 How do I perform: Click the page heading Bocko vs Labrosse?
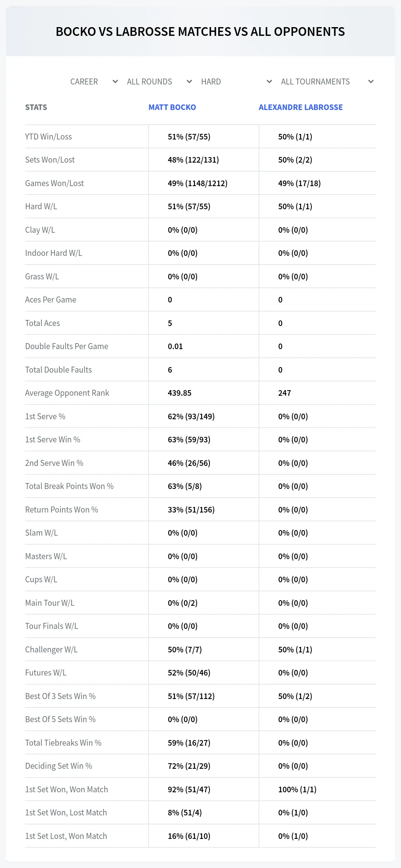pos(200,31)
